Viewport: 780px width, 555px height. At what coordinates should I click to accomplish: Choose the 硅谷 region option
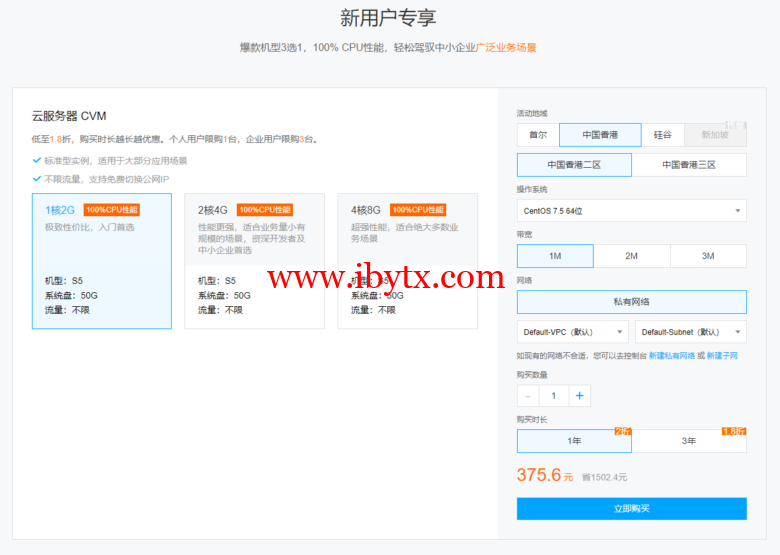663,135
